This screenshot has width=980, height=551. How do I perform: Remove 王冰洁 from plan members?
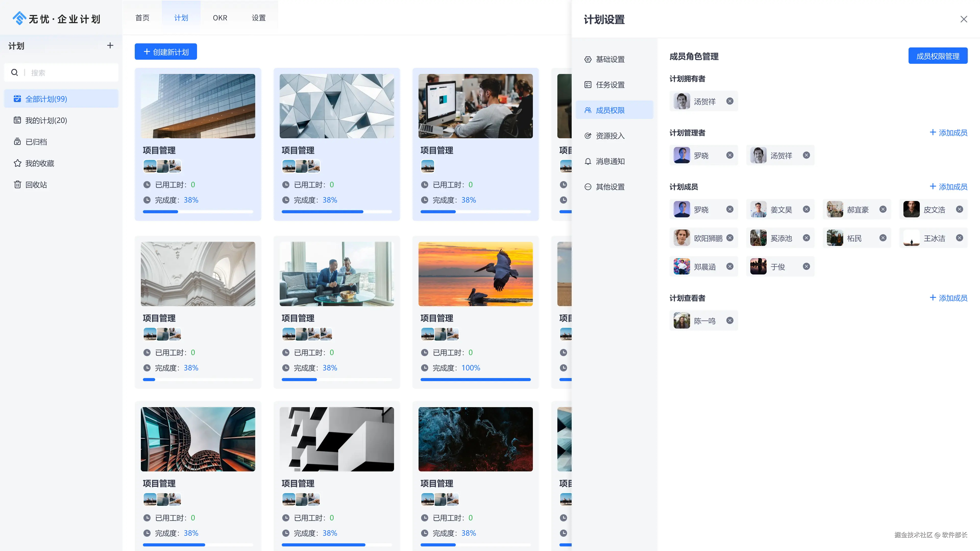960,238
